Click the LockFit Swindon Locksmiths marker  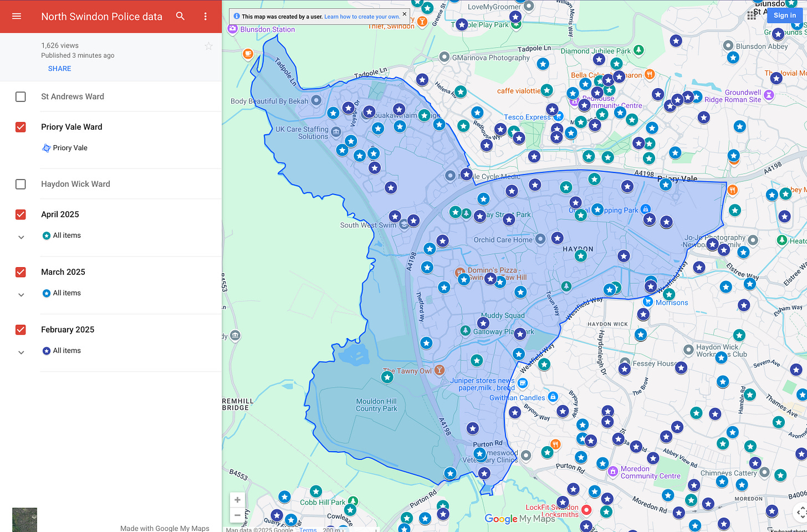[586, 510]
